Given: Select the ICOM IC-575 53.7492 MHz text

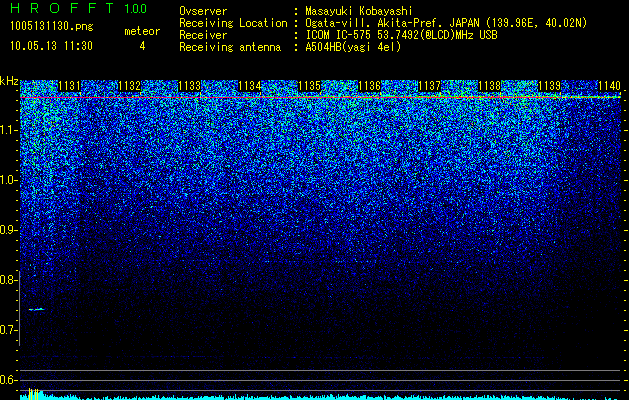Looking at the screenshot, I should coord(401,35).
